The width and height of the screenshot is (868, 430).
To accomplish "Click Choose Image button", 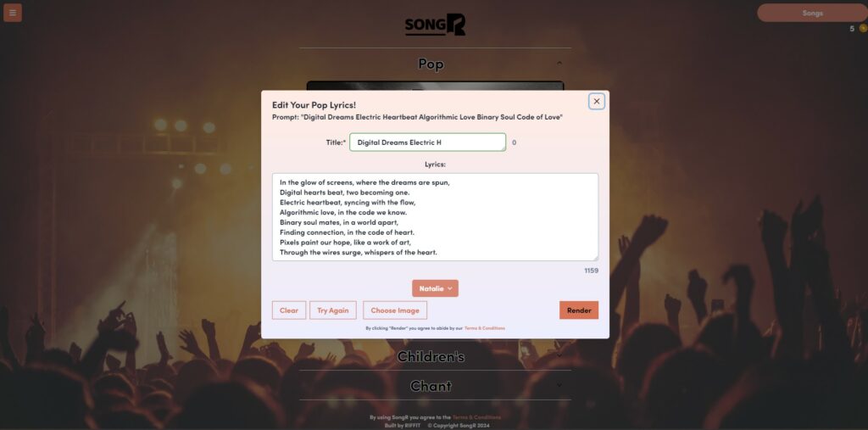I will click(395, 310).
